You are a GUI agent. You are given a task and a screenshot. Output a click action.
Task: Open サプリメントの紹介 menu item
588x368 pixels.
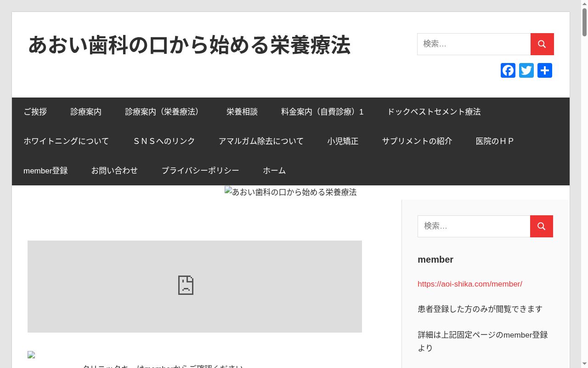point(417,141)
